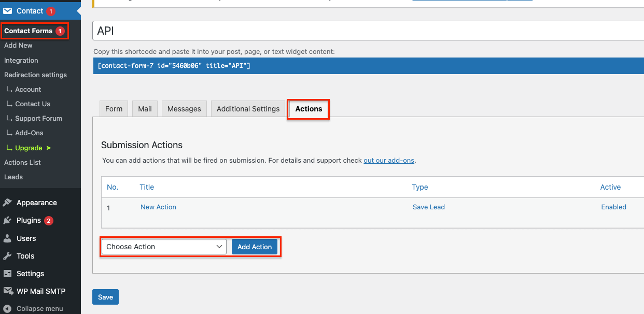
Task: Open Redirection settings in the sidebar
Action: pyautogui.click(x=35, y=75)
